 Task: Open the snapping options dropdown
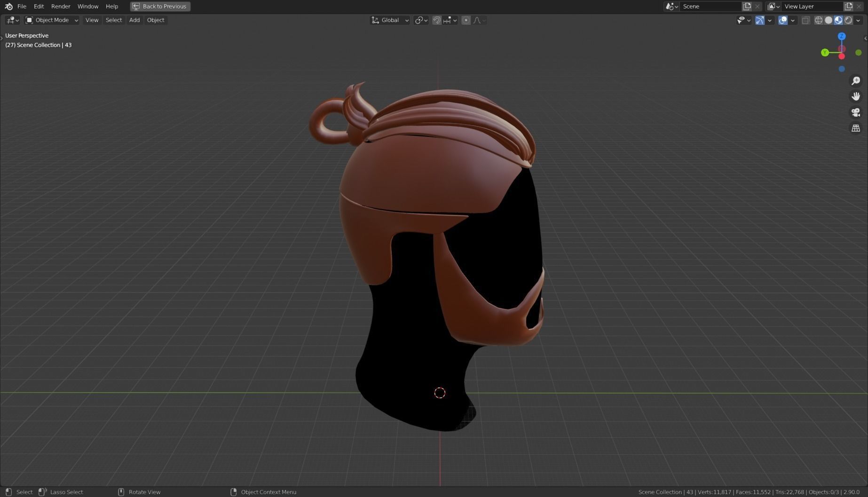pyautogui.click(x=450, y=20)
